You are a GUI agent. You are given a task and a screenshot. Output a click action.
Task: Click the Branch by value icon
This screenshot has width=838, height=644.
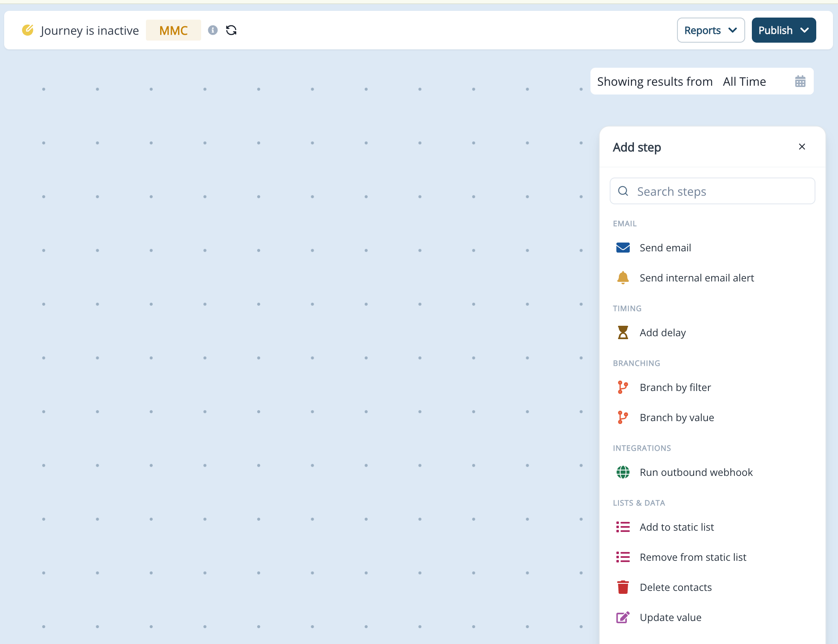tap(623, 417)
